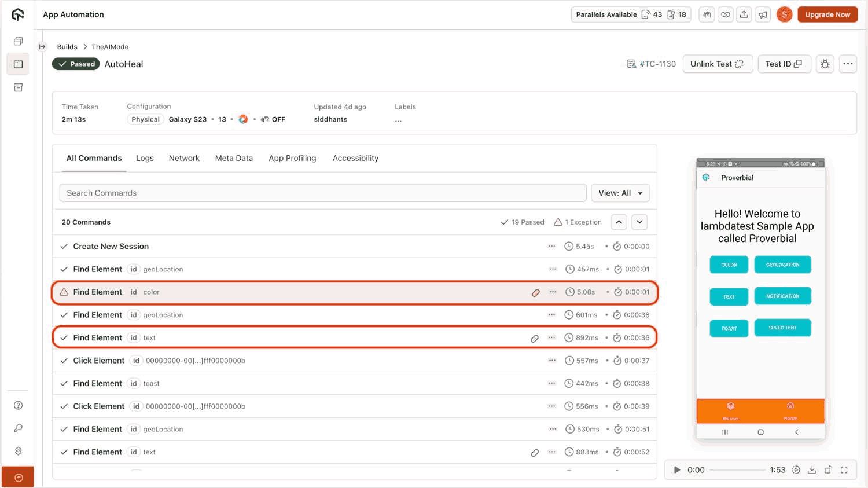Viewport: 868px width, 488px height.
Task: Expand commands using the down chevron
Action: click(639, 222)
